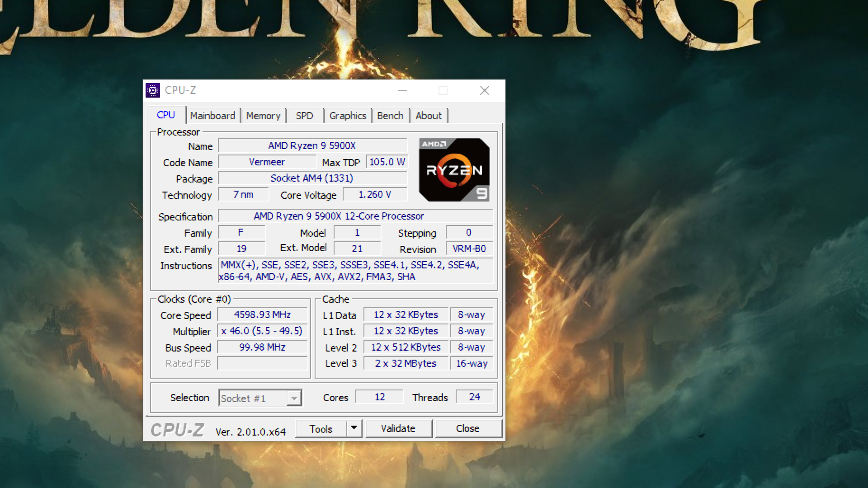Minimize the CPU-Z window
The height and width of the screenshot is (488, 868).
pyautogui.click(x=402, y=91)
